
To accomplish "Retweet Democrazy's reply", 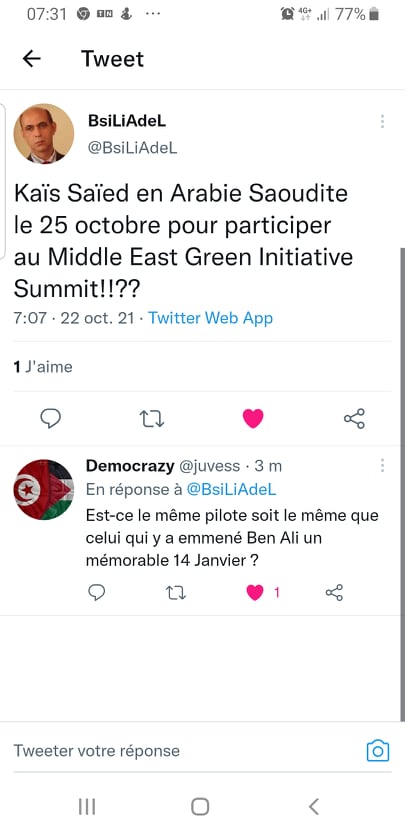I will tap(175, 592).
